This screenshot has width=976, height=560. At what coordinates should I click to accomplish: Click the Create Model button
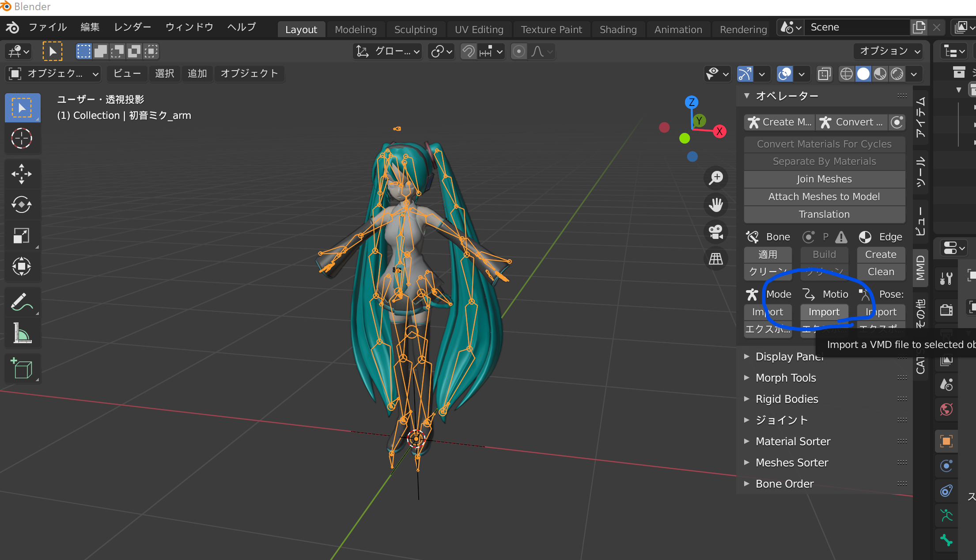pyautogui.click(x=779, y=122)
